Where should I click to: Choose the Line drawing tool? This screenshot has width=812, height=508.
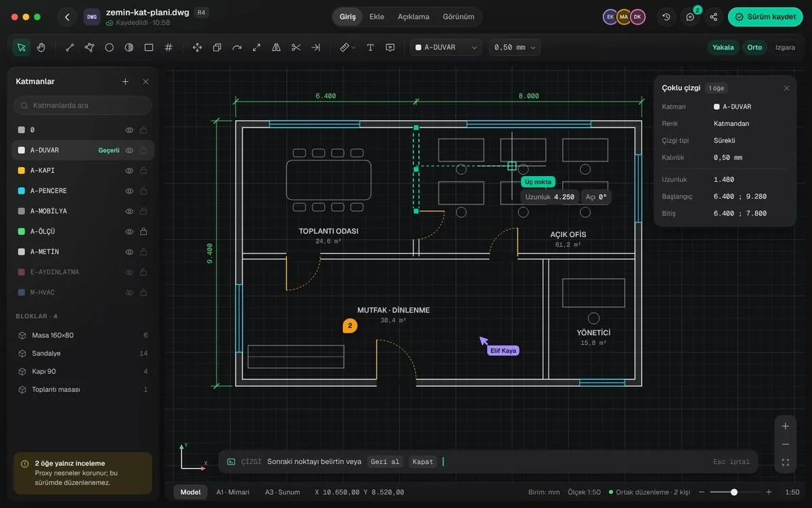(70, 47)
